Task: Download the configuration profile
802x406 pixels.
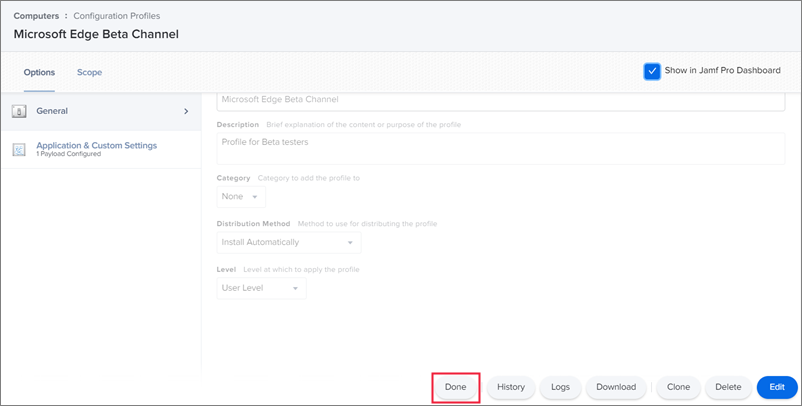Action: pyautogui.click(x=616, y=387)
